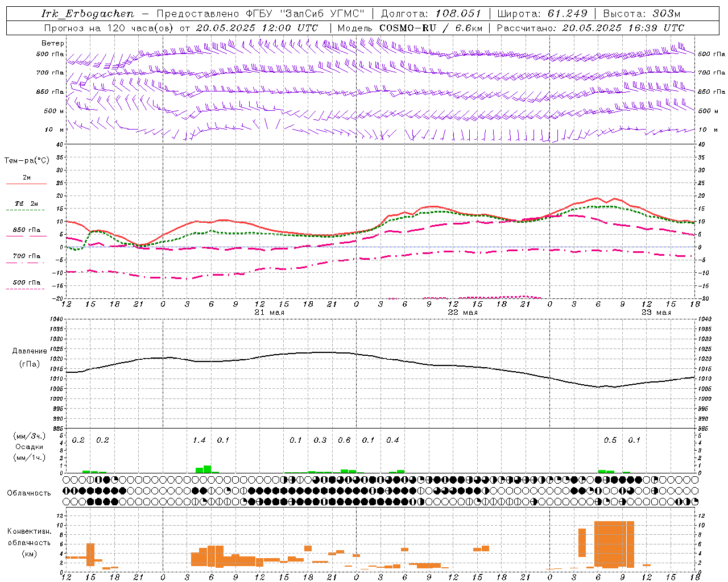Click the (мм/1ч.) precipitation unit label
The height and width of the screenshot is (582, 728).
(x=30, y=458)
